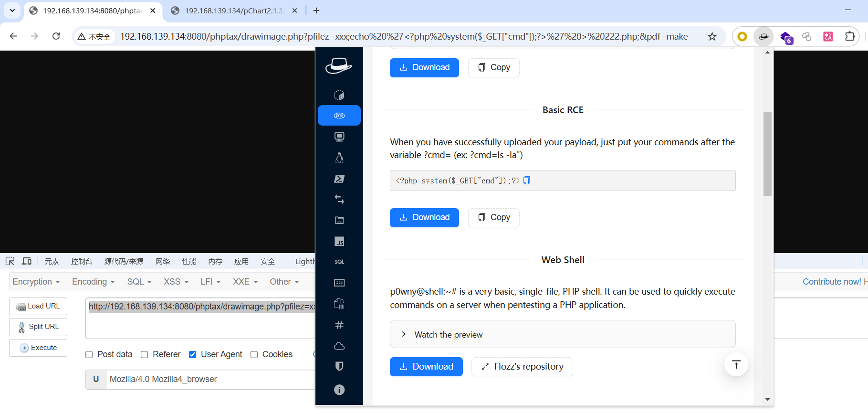Click the Contribute now! link

click(832, 282)
